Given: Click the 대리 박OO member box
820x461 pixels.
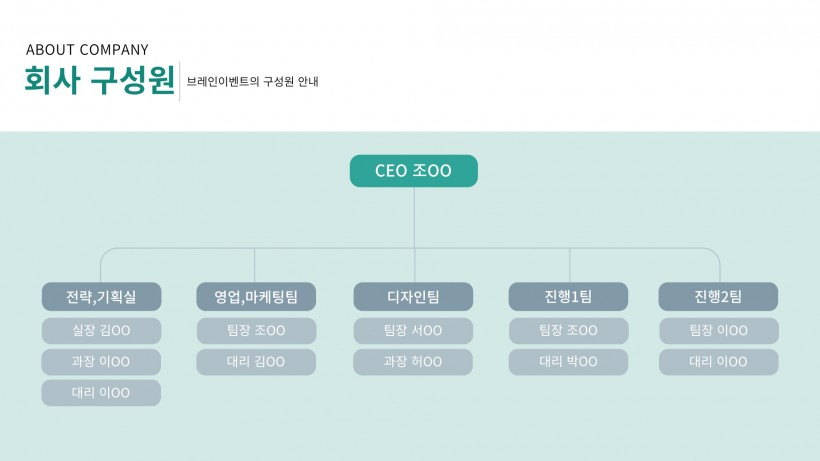Looking at the screenshot, I should [568, 362].
